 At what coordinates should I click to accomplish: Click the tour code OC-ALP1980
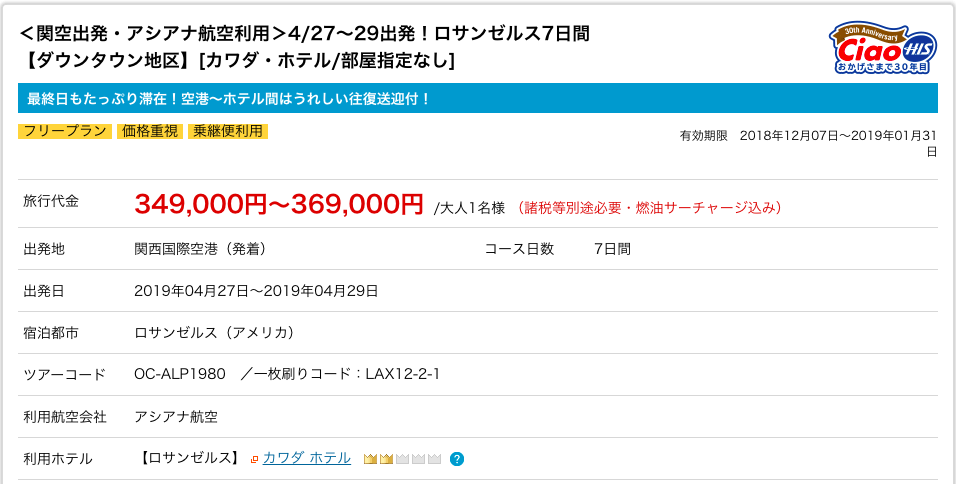(180, 374)
